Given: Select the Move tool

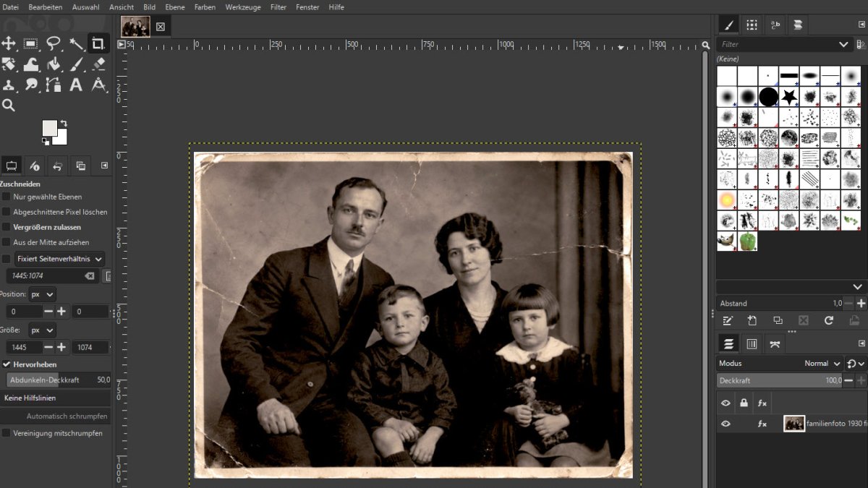Looking at the screenshot, I should [x=9, y=43].
